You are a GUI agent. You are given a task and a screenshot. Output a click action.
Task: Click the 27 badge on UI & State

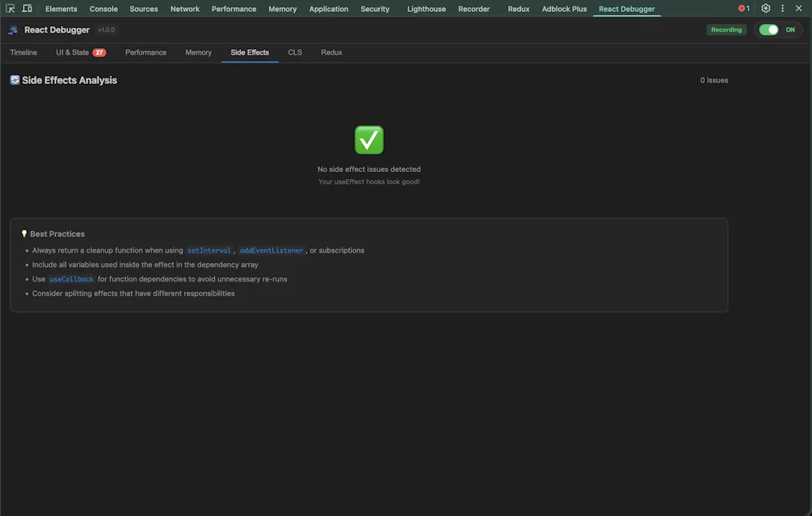[x=100, y=52]
